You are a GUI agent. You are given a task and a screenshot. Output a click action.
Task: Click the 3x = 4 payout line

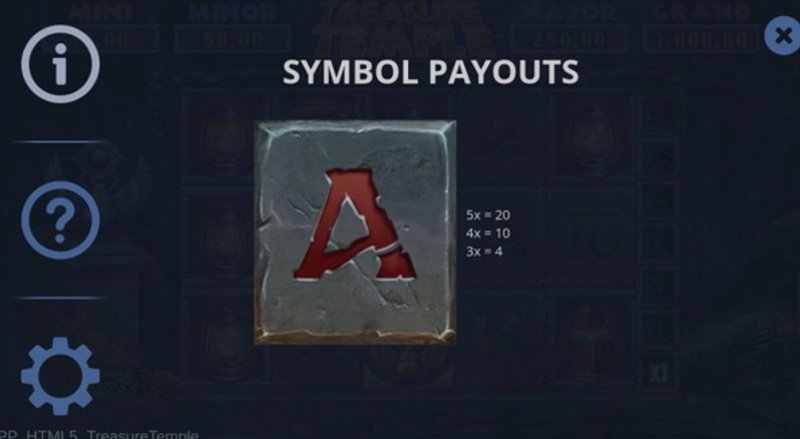[x=484, y=251]
